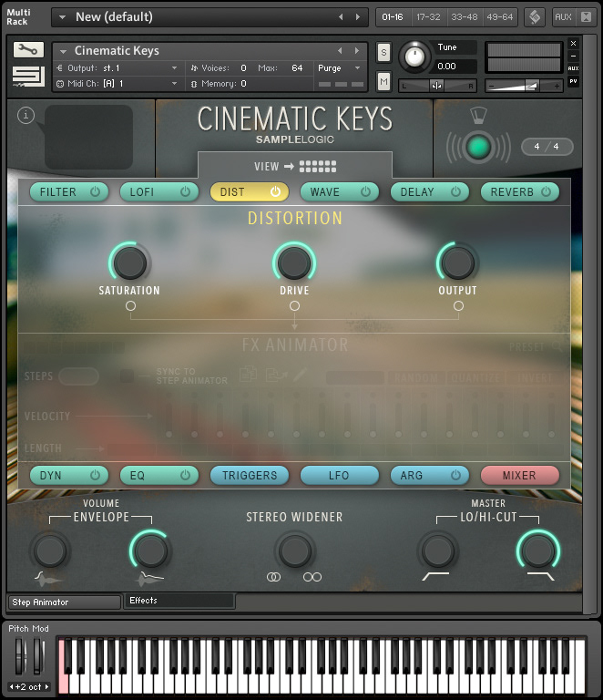Switch to Effects tab
The width and height of the screenshot is (603, 700).
coord(179,601)
